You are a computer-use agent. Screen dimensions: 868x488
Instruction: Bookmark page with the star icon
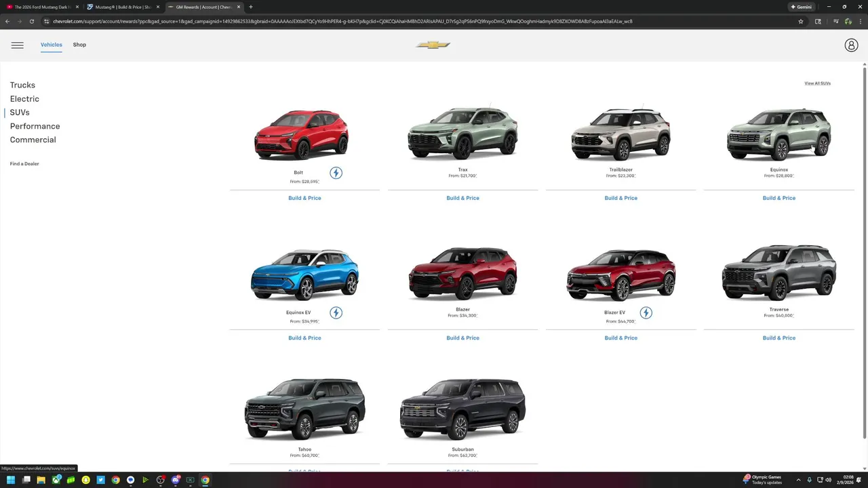coord(801,21)
